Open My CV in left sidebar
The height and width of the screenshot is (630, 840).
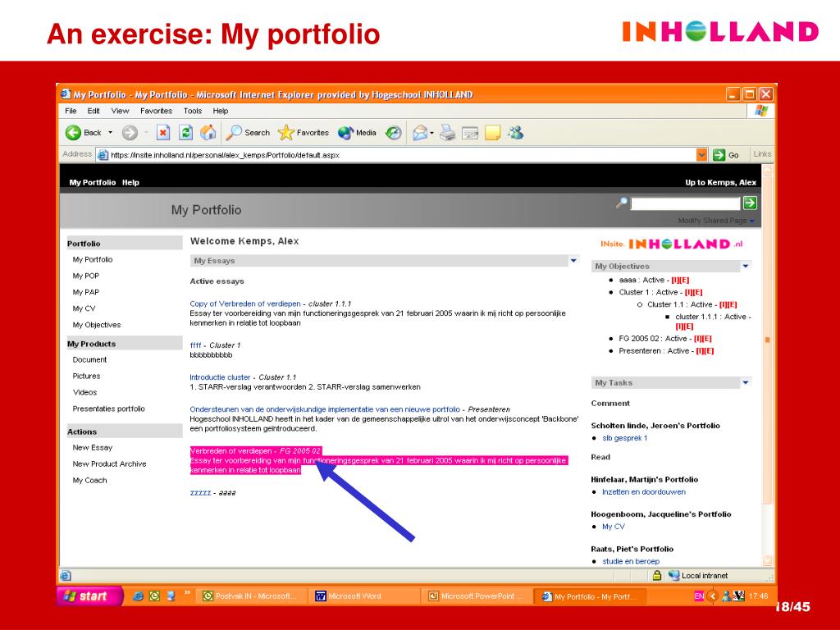[x=84, y=308]
